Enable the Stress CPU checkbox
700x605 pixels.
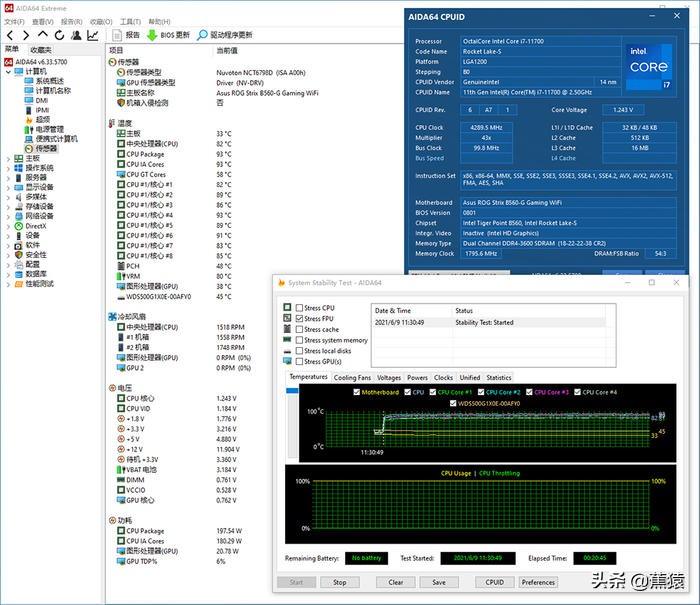(300, 308)
